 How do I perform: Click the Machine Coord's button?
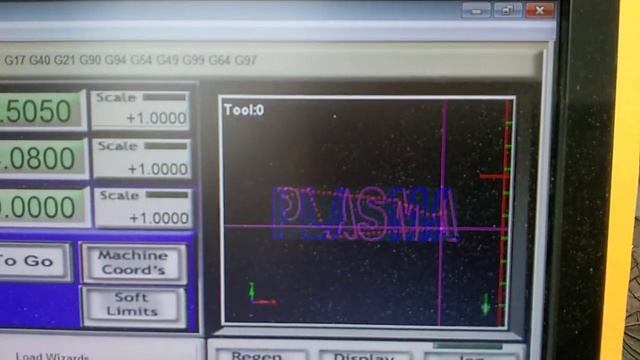(x=133, y=262)
